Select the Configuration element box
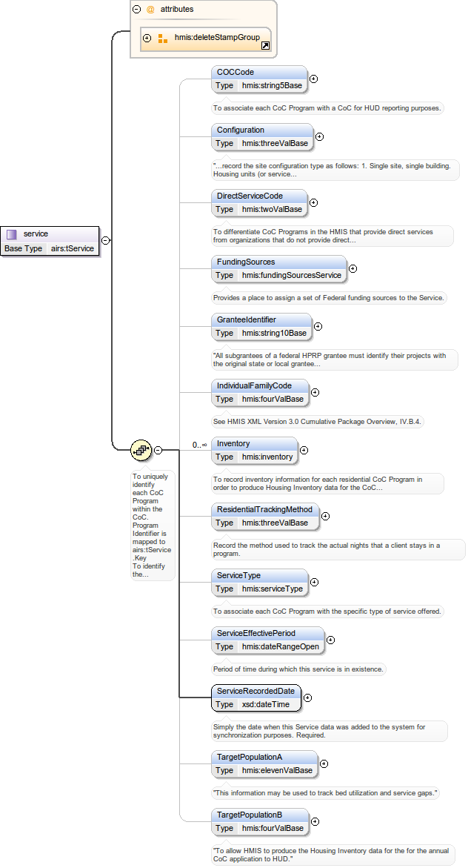This screenshot has width=471, height=868. (240, 130)
